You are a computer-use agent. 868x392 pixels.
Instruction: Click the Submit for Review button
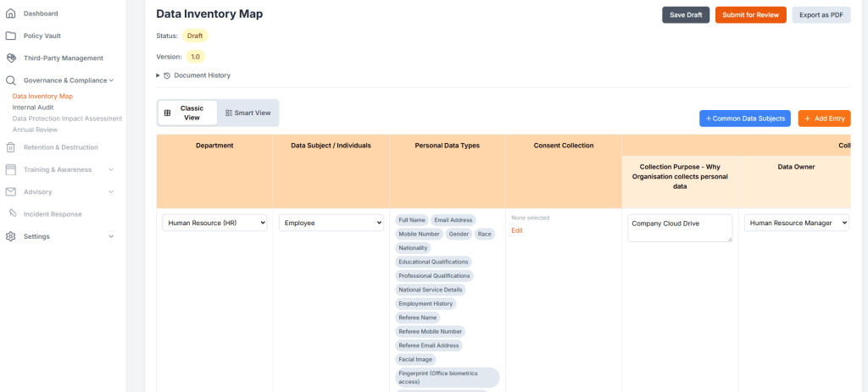(750, 14)
